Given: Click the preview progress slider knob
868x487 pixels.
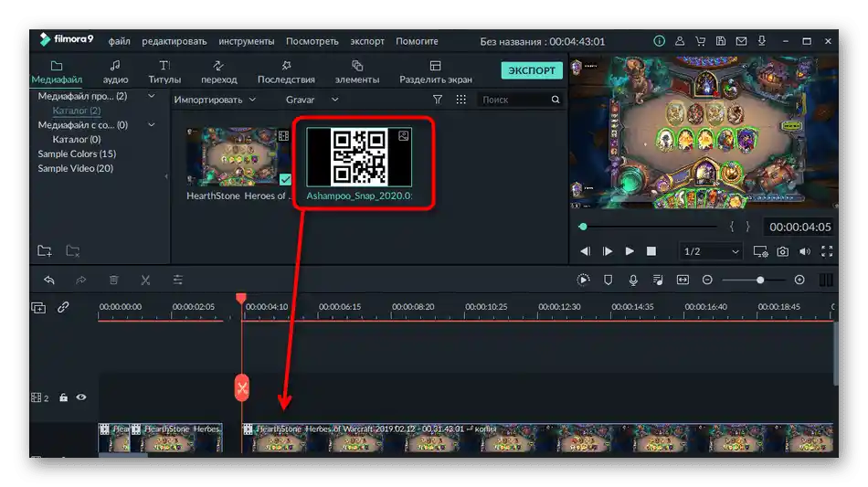Looking at the screenshot, I should tap(583, 227).
